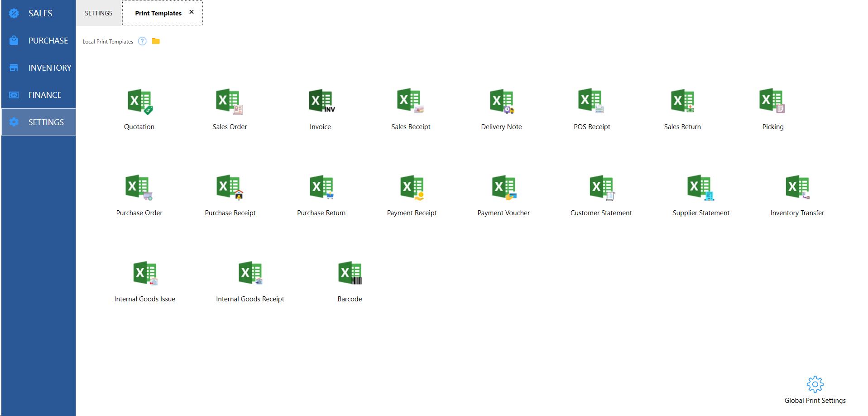Open the local templates folder icon
The height and width of the screenshot is (416, 868).
tap(156, 41)
